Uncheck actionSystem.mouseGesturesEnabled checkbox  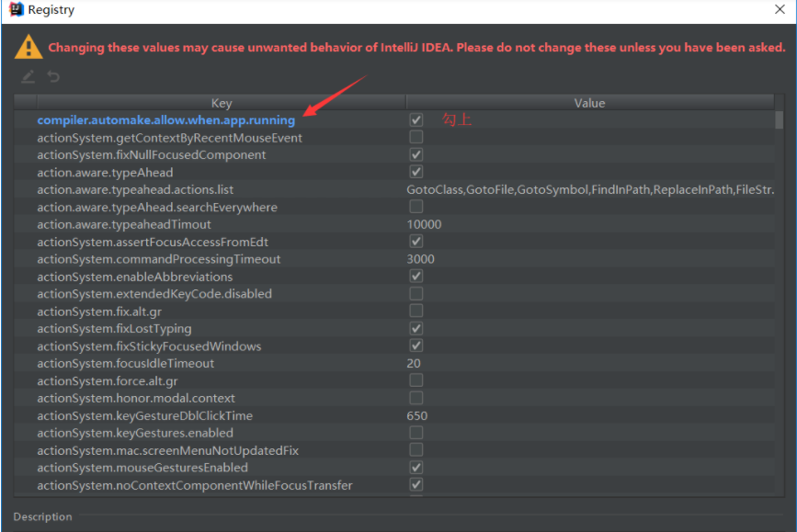416,468
